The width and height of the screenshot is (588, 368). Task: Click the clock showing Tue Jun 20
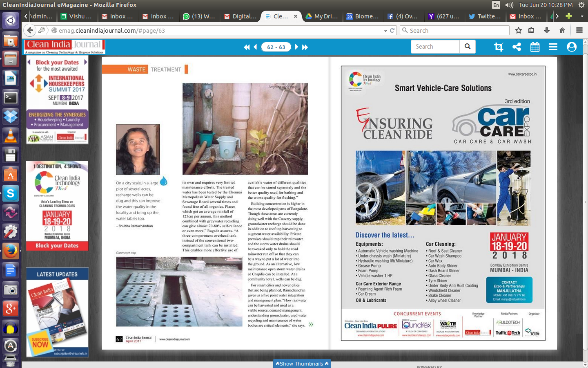(546, 5)
